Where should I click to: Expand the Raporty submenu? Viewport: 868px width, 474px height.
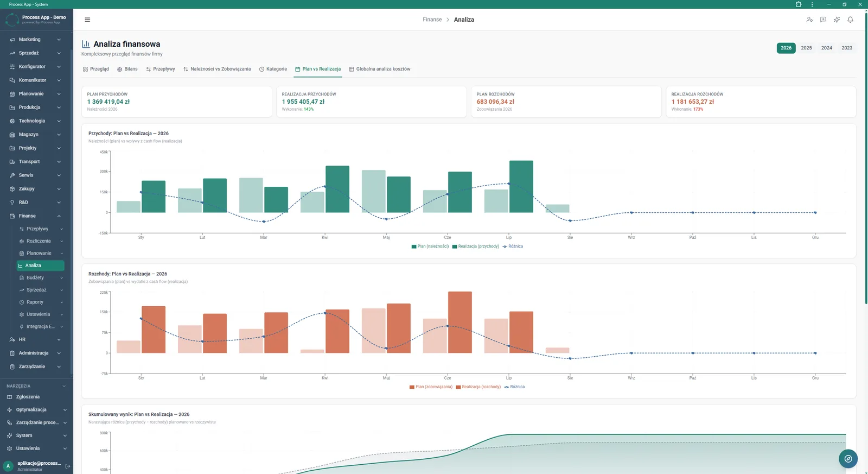coord(61,302)
